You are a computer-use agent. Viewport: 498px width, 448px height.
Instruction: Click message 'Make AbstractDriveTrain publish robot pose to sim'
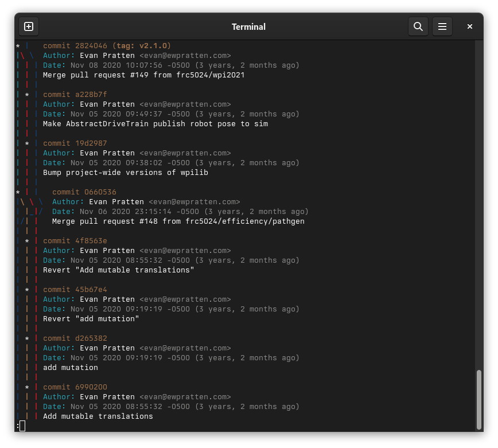pos(155,124)
